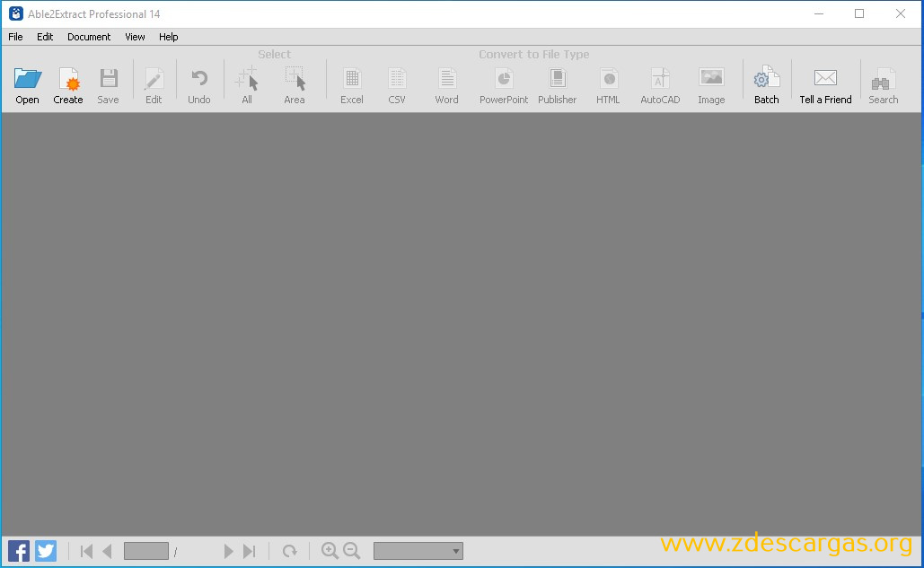Close the Able2Extract window
This screenshot has height=568, width=924.
click(x=901, y=13)
